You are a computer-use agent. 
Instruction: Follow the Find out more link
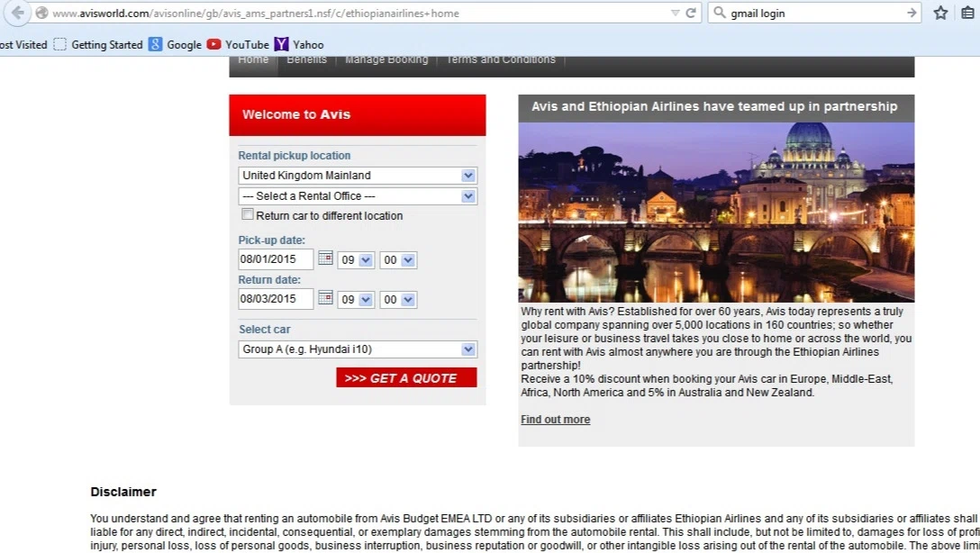click(556, 420)
